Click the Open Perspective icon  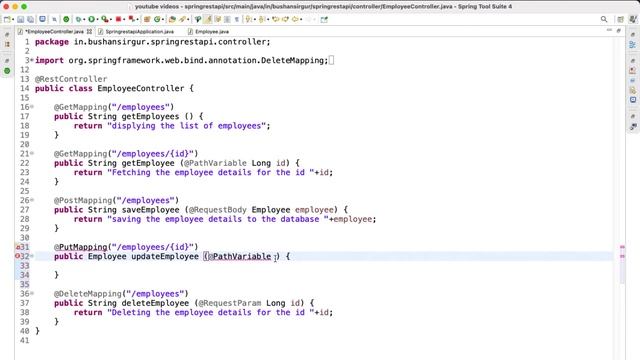pos(620,19)
